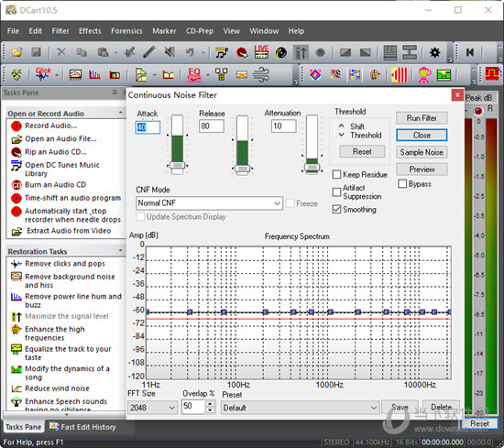Click the Run Filter button
Image resolution: width=504 pixels, height=448 pixels.
422,118
